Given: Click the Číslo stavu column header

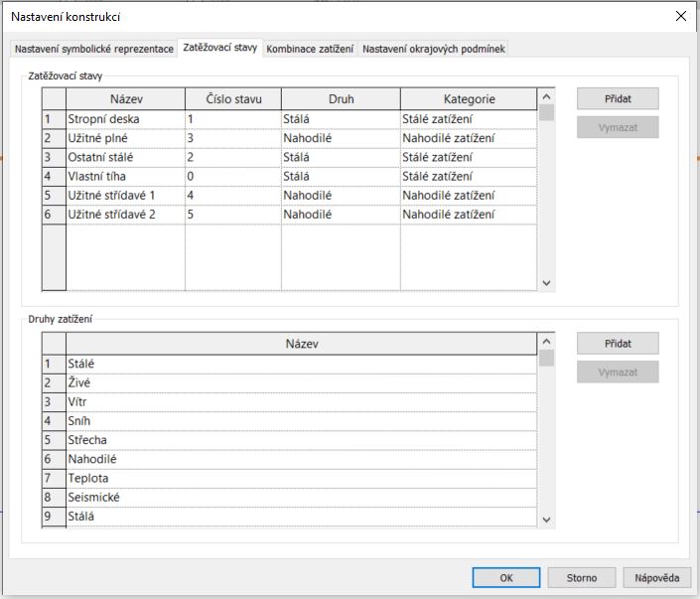Looking at the screenshot, I should click(x=233, y=99).
